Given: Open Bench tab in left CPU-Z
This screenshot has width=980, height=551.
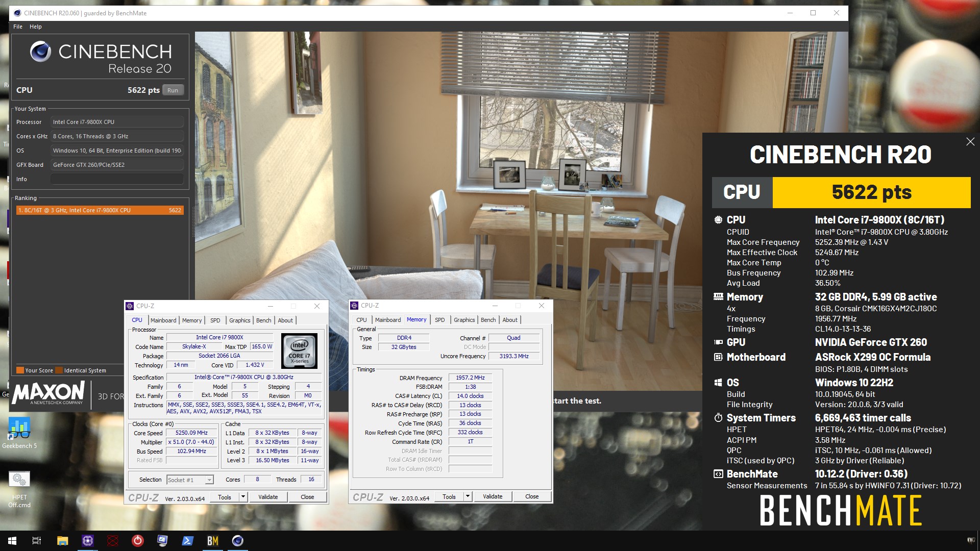Looking at the screenshot, I should pos(264,320).
